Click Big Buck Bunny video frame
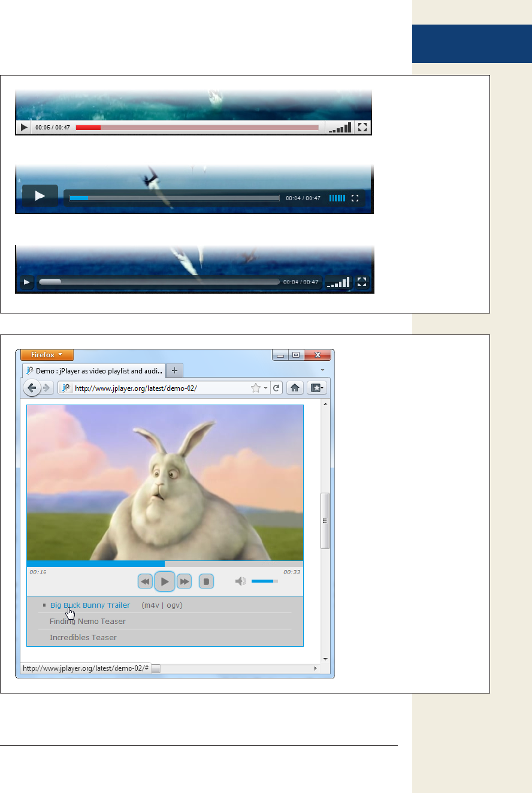The image size is (532, 793). coord(165,483)
